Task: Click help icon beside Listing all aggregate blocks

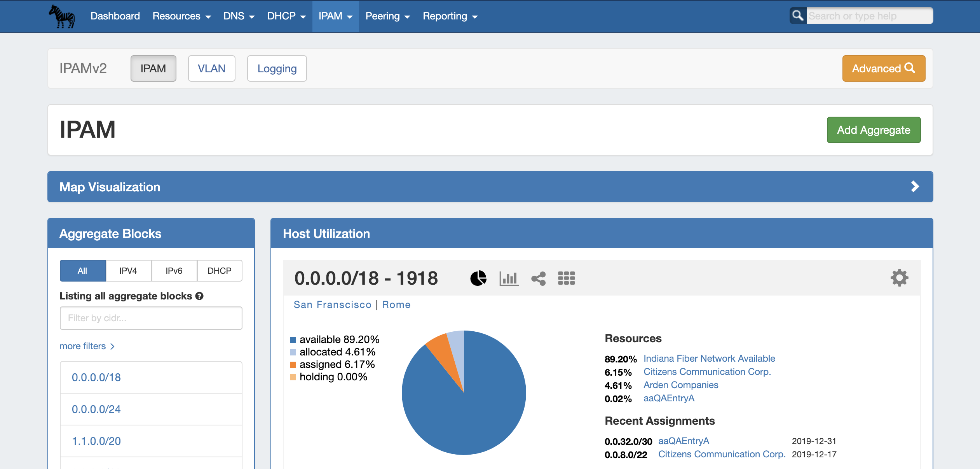Action: 199,296
